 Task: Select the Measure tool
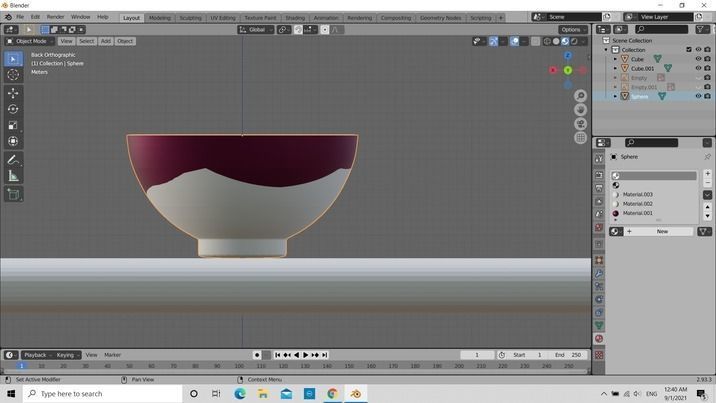(13, 176)
